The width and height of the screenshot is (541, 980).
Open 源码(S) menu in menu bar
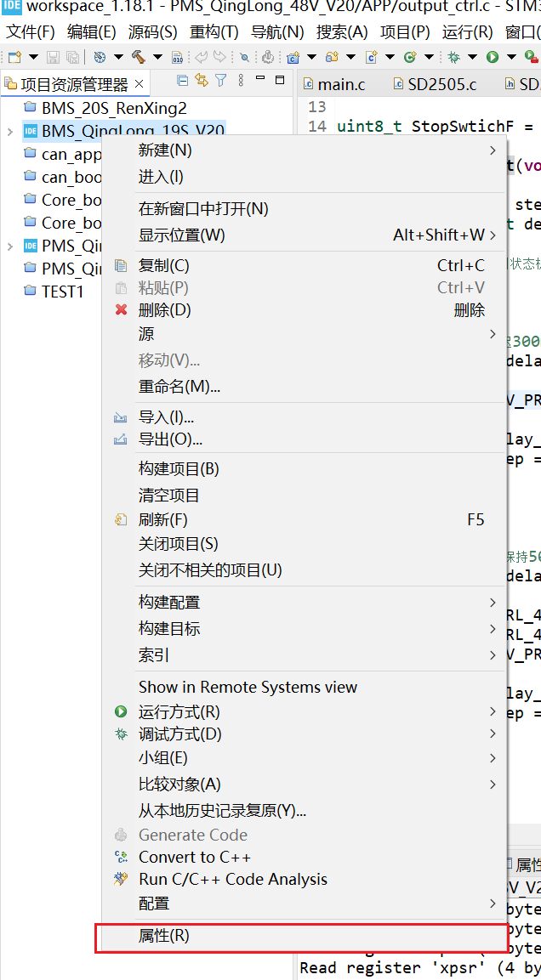click(x=152, y=32)
